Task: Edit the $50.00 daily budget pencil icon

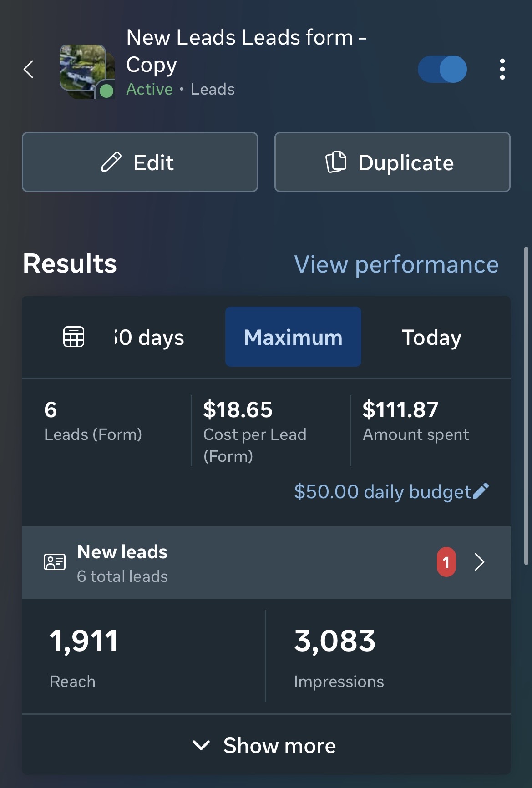Action: coord(481,491)
